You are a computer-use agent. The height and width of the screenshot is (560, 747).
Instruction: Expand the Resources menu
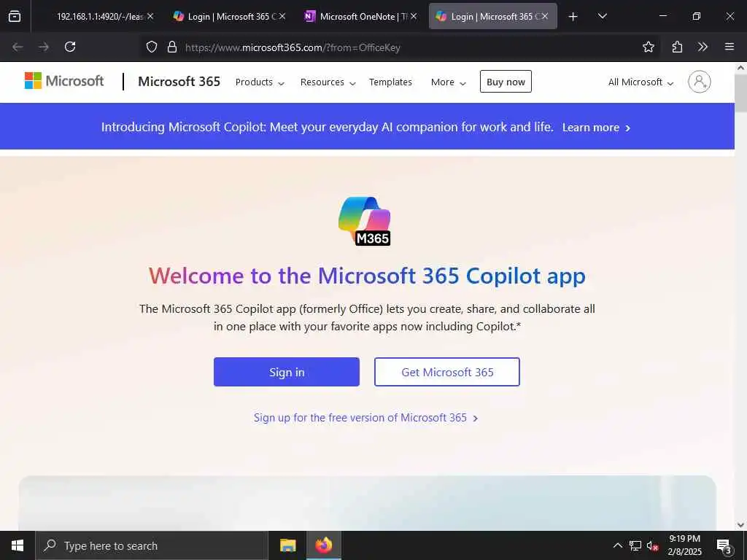328,82
